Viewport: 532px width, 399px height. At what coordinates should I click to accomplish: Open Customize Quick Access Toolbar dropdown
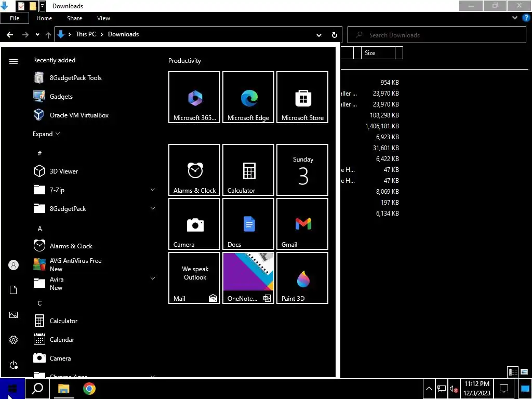click(x=42, y=6)
